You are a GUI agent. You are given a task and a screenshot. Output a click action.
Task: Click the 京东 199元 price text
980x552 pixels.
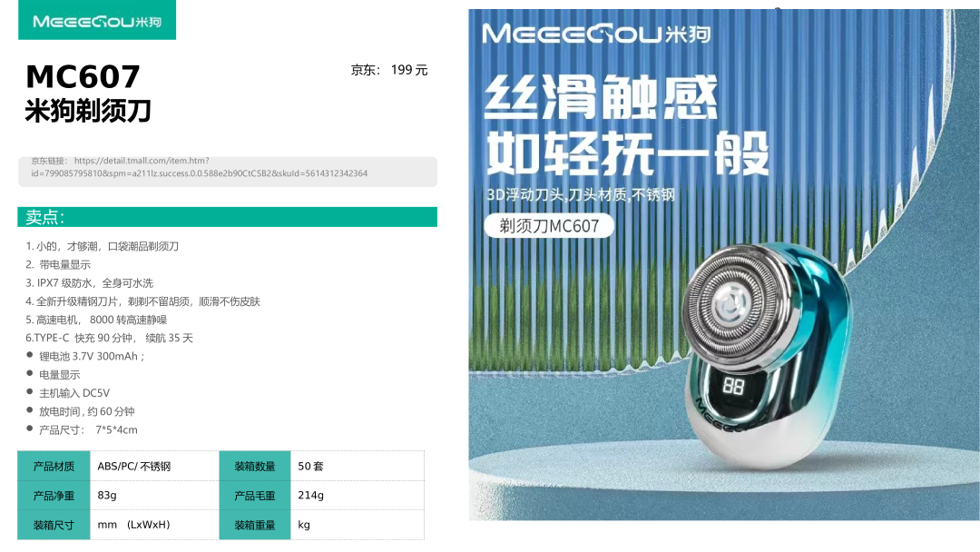coord(388,70)
